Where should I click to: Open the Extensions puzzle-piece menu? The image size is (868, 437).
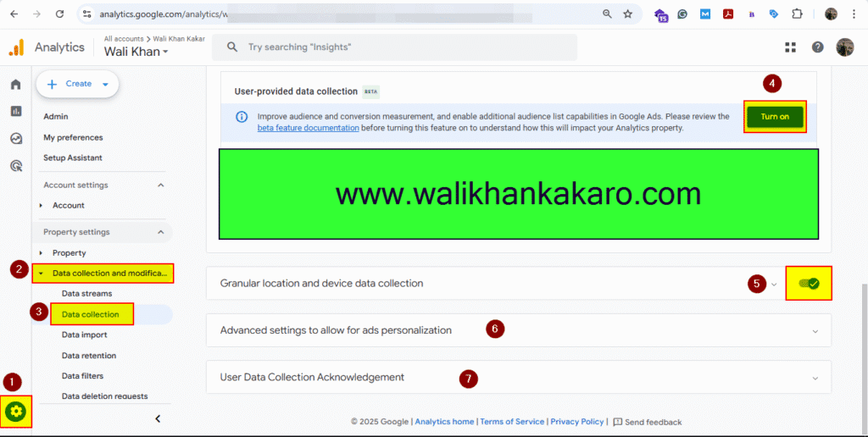(x=797, y=14)
